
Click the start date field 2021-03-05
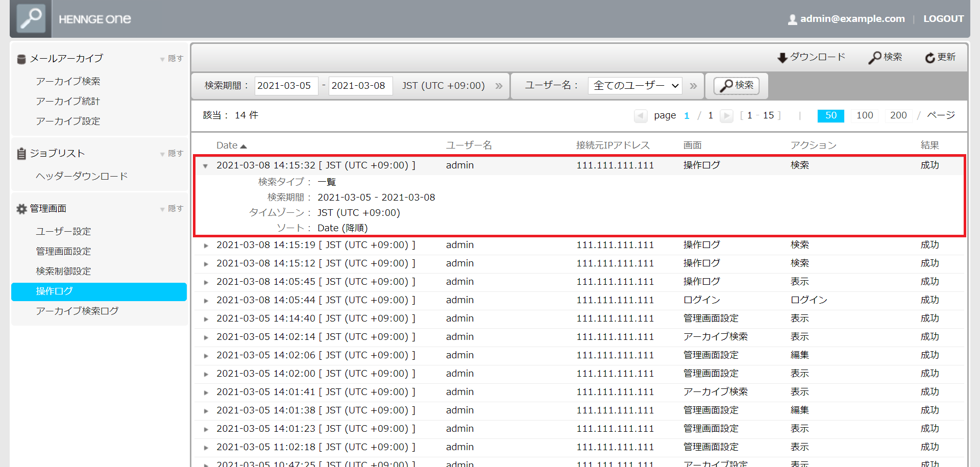(x=286, y=86)
